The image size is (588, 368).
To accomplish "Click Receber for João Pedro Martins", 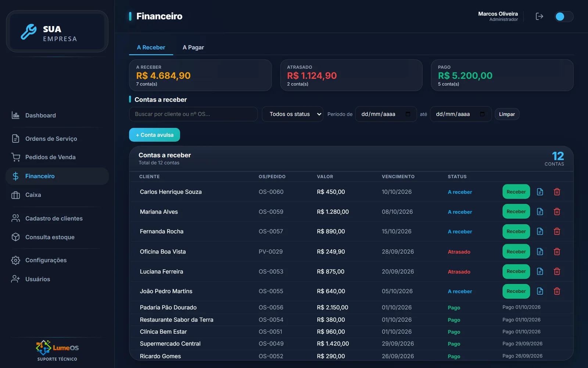I will 516,291.
